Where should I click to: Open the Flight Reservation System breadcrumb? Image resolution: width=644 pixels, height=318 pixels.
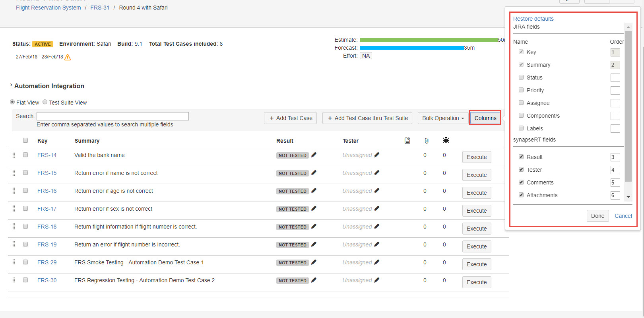click(x=48, y=8)
